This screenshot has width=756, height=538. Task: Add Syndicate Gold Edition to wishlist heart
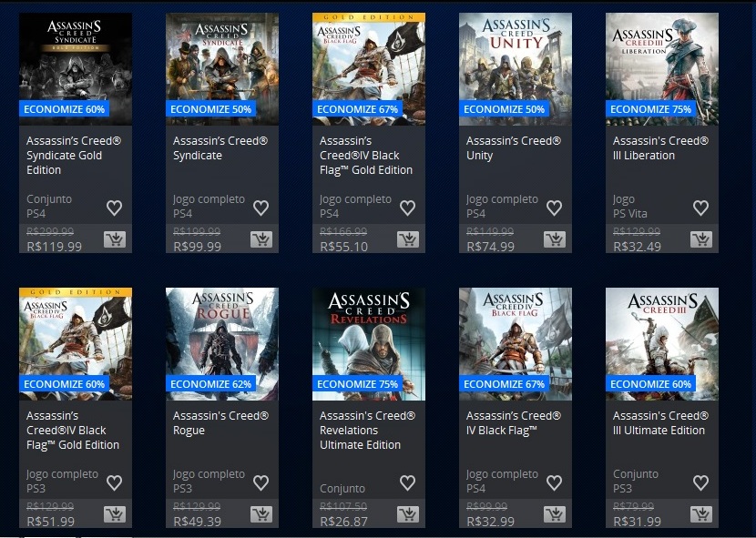point(114,208)
